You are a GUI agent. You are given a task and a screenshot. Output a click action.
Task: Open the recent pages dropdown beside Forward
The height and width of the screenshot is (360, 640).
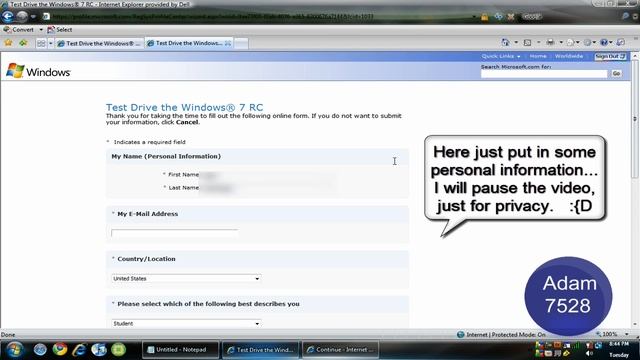pos(33,17)
